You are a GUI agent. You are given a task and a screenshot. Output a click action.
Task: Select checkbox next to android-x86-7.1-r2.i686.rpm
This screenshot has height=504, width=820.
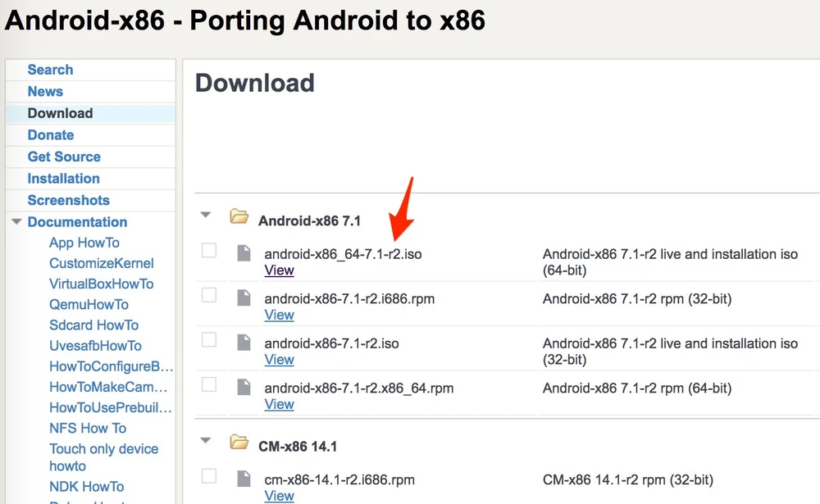coord(209,295)
